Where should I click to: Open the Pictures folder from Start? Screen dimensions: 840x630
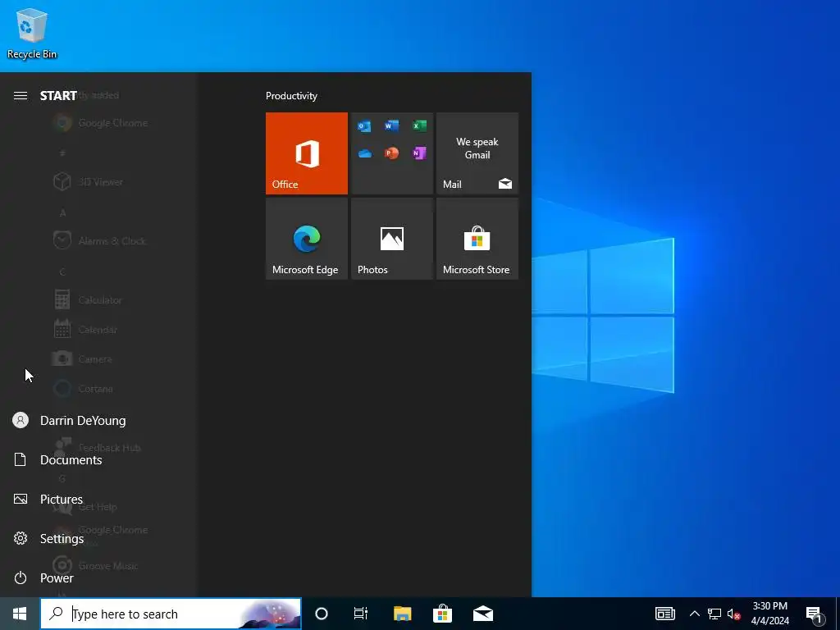coord(99,500)
